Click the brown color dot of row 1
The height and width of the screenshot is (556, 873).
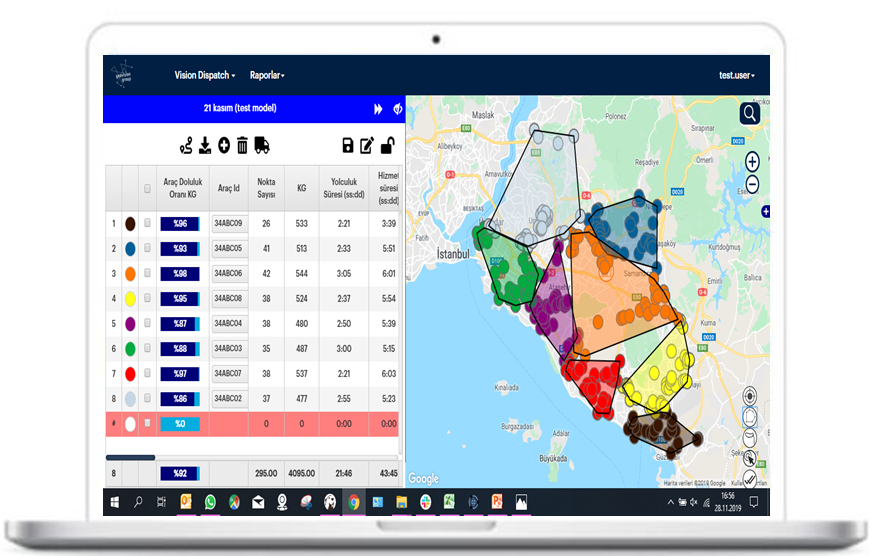point(130,224)
